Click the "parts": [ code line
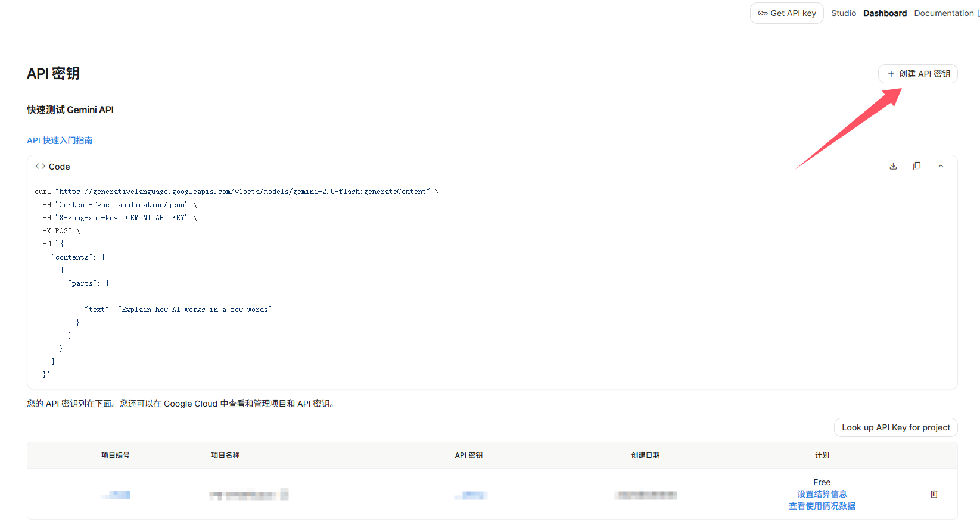980x531 pixels. 89,283
